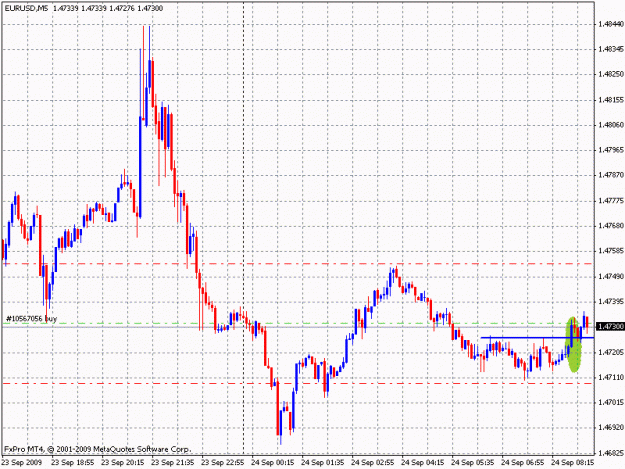Click the 1.46825 price axis label
The image size is (625, 469).
(x=611, y=453)
